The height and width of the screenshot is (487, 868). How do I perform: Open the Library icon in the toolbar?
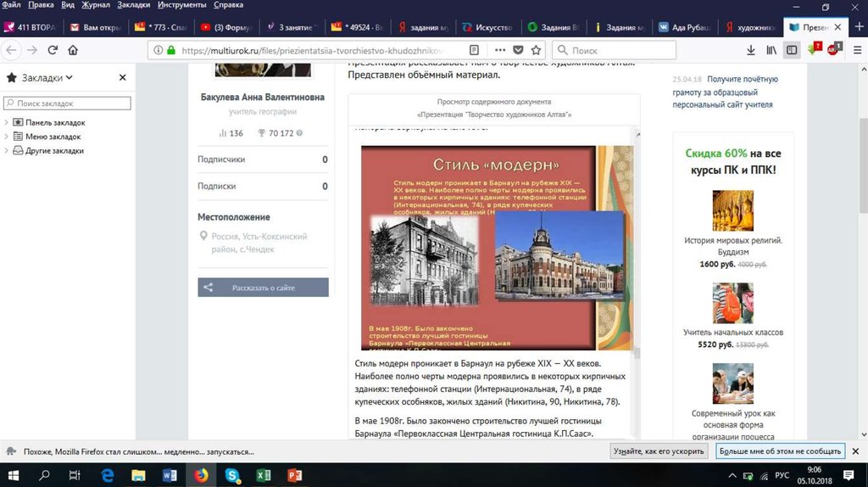771,50
